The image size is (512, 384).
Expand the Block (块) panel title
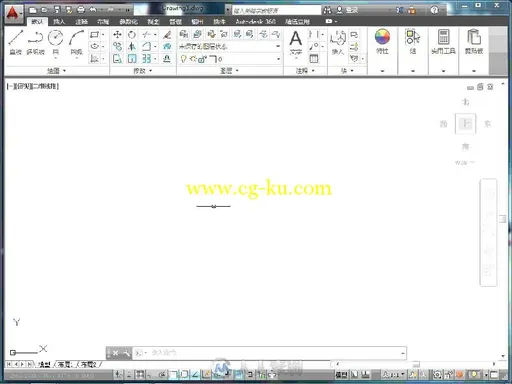point(347,71)
